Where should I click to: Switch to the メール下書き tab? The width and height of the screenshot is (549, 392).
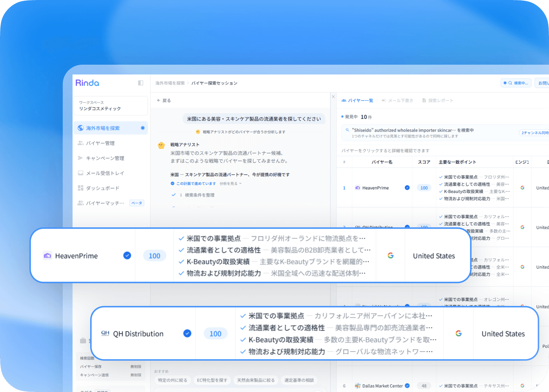pyautogui.click(x=397, y=101)
